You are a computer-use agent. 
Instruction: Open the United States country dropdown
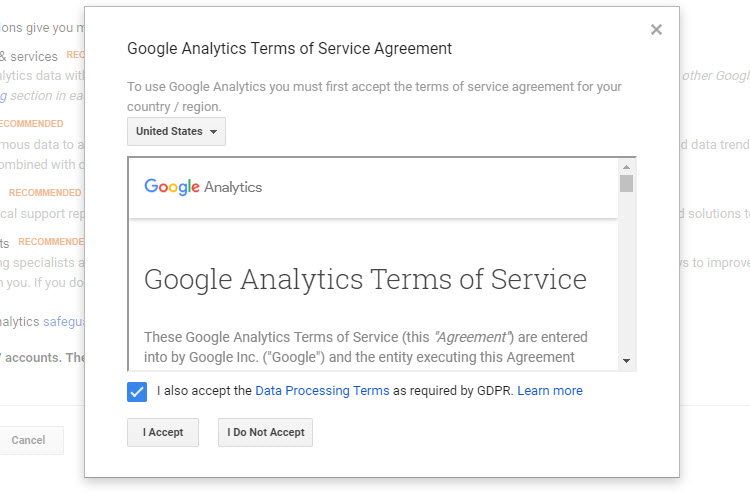coord(176,132)
